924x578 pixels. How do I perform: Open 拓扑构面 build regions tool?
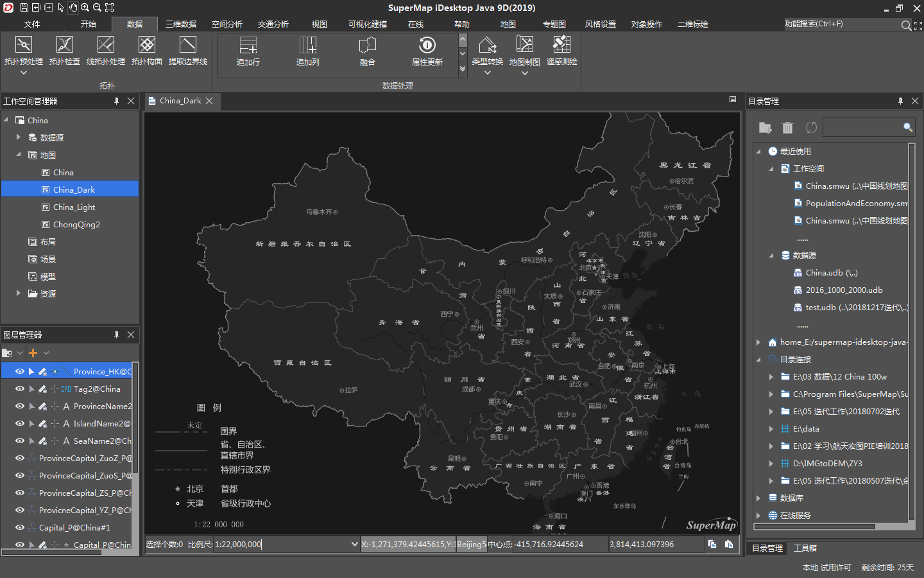click(147, 51)
